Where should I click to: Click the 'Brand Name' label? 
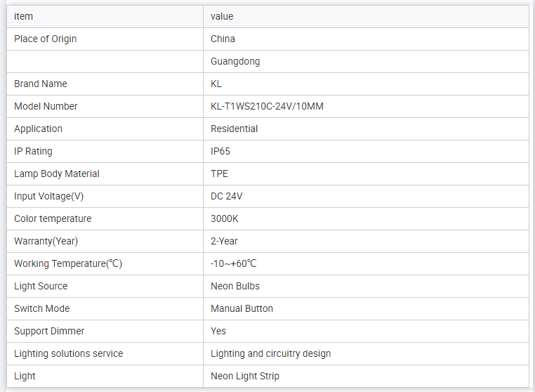click(x=41, y=84)
